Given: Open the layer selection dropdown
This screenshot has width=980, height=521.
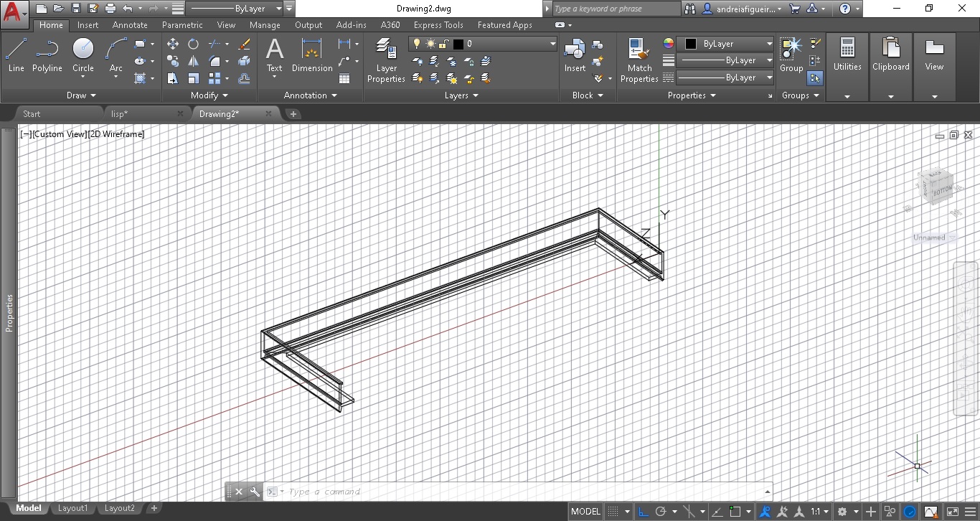Looking at the screenshot, I should [x=484, y=44].
